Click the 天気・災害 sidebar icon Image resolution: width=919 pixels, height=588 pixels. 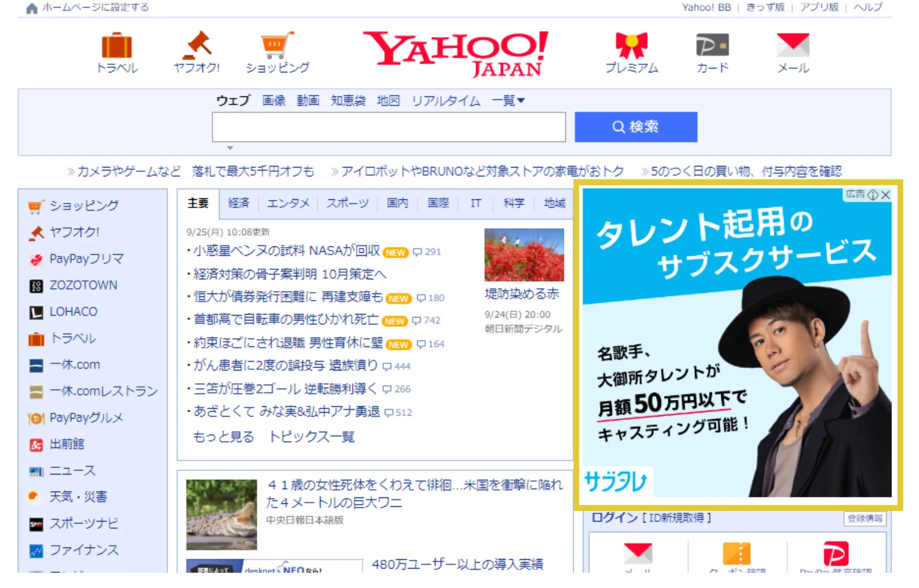click(35, 497)
